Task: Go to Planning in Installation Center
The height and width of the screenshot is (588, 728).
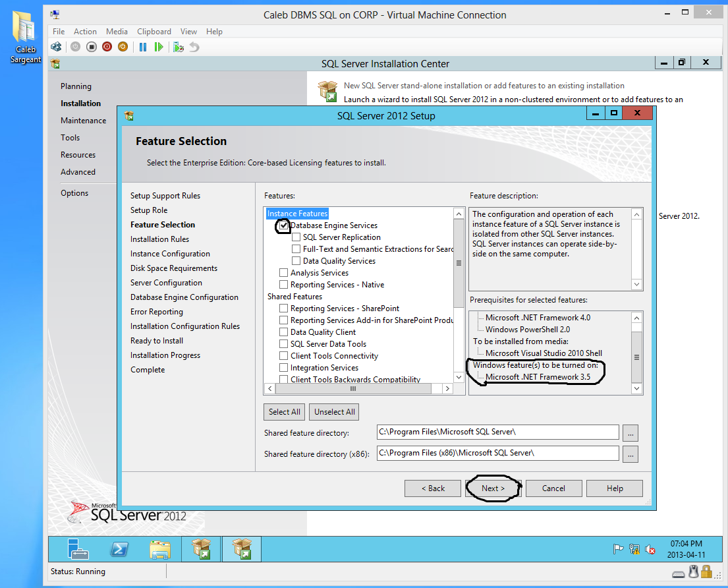Action: [x=76, y=86]
